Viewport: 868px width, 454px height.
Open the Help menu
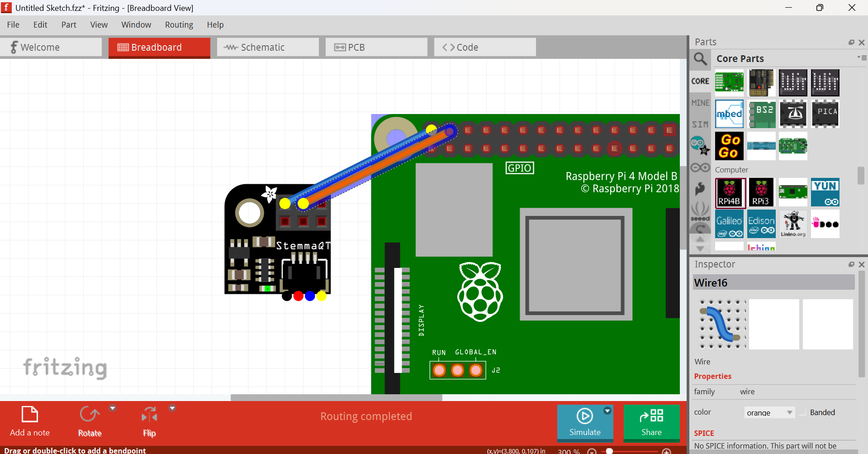coord(215,25)
